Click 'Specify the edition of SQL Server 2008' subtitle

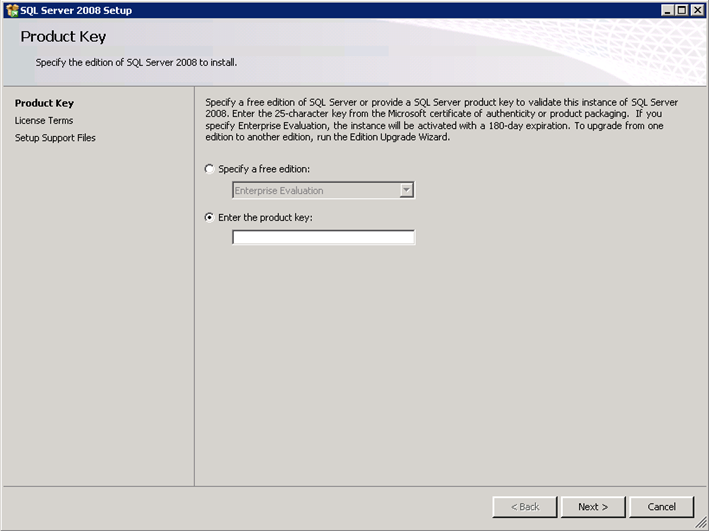coord(136,62)
